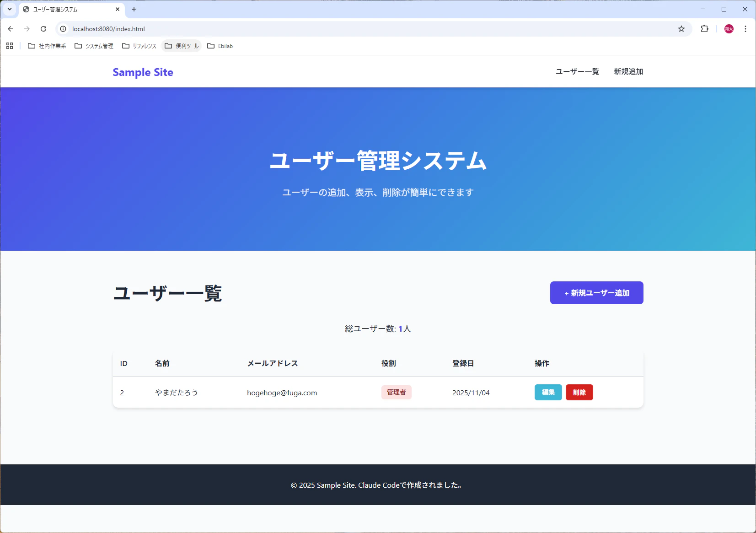Delete user やまだたろう with 削除 button
Image resolution: width=756 pixels, height=533 pixels.
(579, 392)
